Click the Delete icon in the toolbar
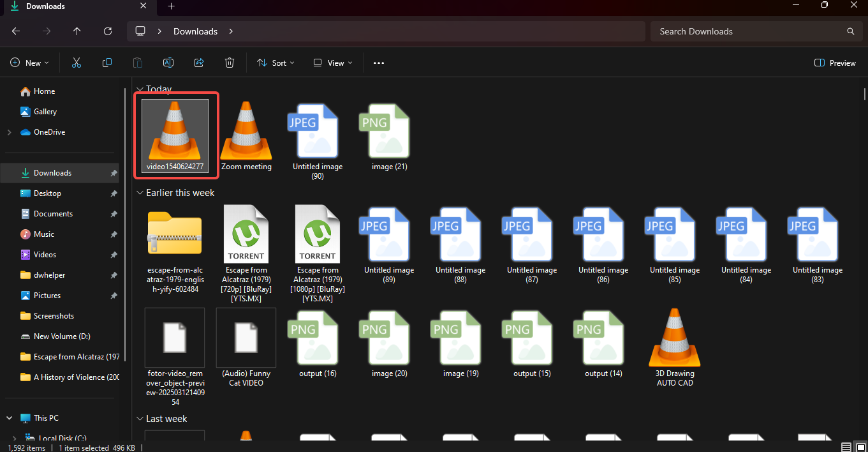 (230, 63)
